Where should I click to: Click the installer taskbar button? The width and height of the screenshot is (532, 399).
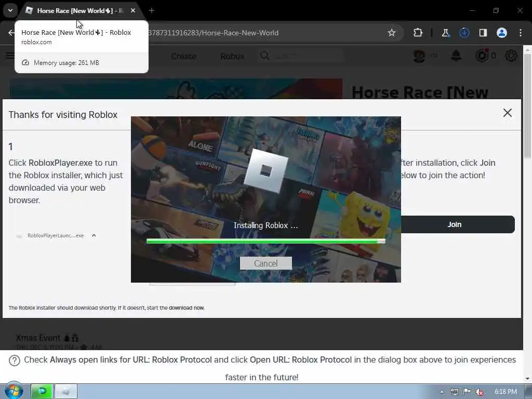pyautogui.click(x=66, y=392)
